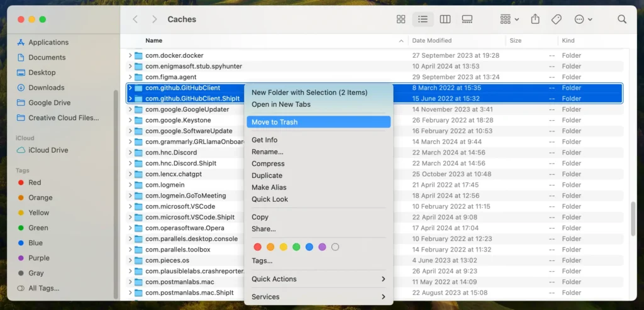
Task: Open the More actions ellipsis menu
Action: tap(583, 19)
